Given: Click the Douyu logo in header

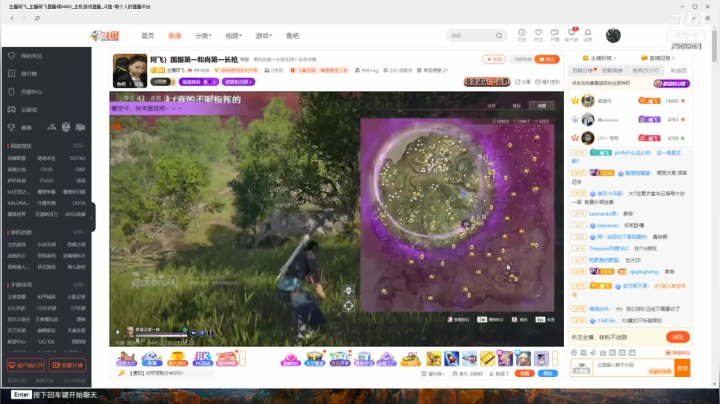Looking at the screenshot, I should tap(105, 35).
